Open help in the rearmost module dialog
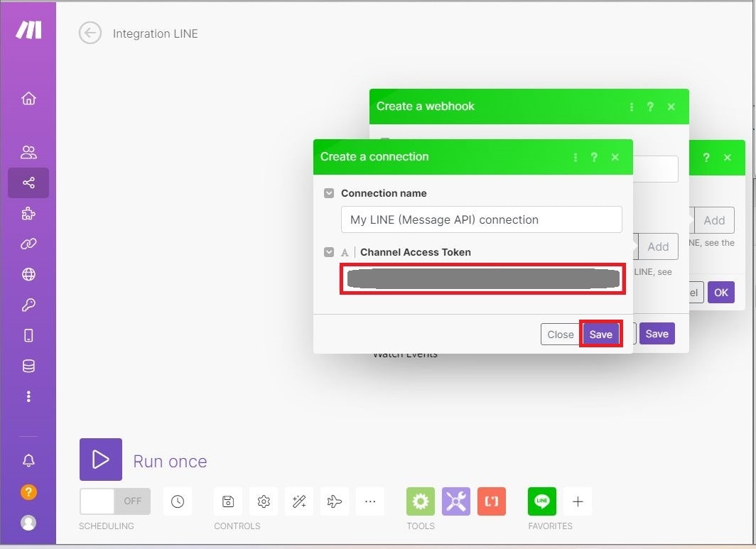This screenshot has height=549, width=756. (x=706, y=157)
